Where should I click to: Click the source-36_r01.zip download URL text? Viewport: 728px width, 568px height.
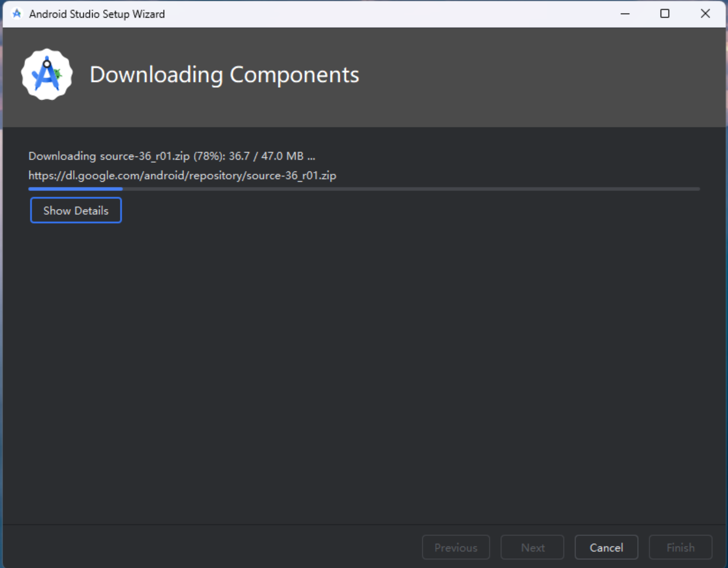click(x=182, y=175)
